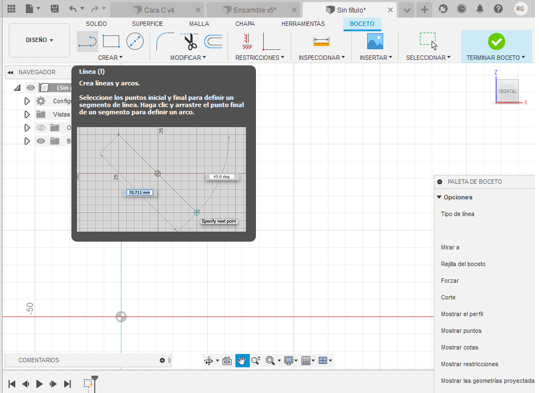Select the Offset tool icon

click(213, 42)
